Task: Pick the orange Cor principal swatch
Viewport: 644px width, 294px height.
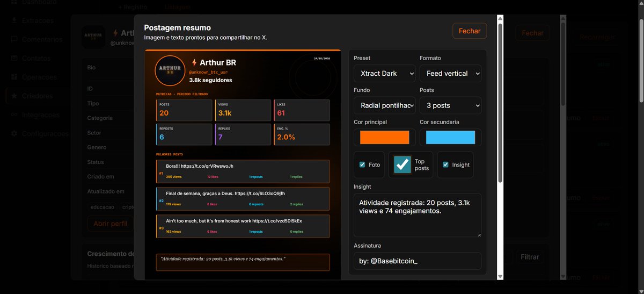Action: pos(384,138)
